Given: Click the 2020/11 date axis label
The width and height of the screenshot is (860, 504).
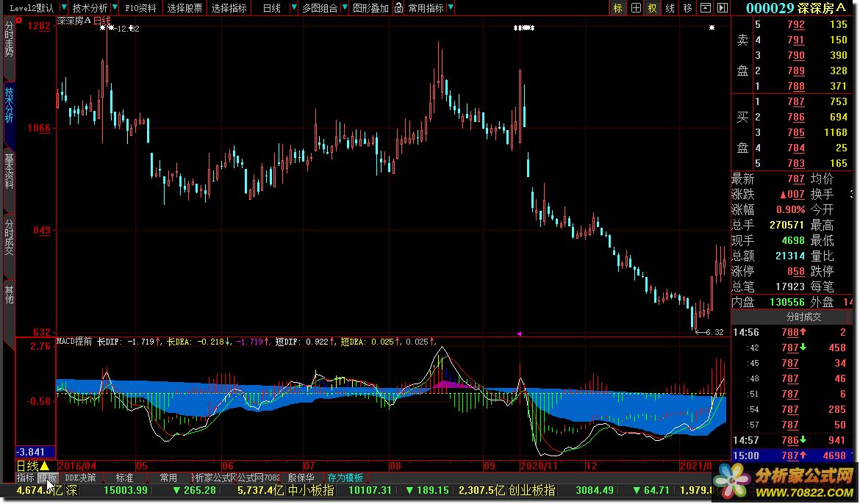Looking at the screenshot, I should point(539,466).
